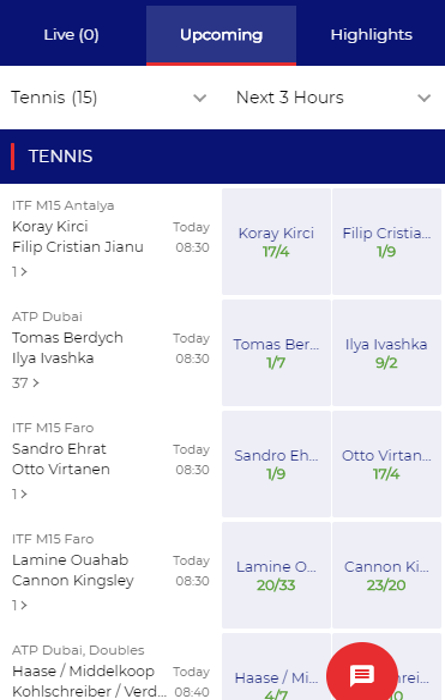The width and height of the screenshot is (445, 700).
Task: Open the Next 3 Hours time filter
Action: coord(333,97)
